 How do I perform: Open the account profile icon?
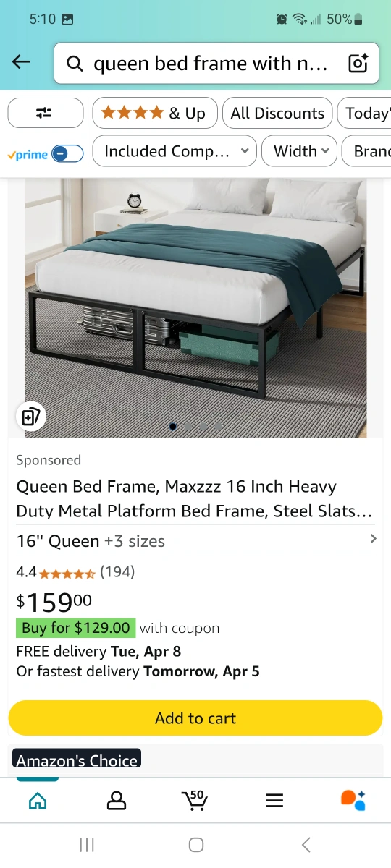click(116, 801)
